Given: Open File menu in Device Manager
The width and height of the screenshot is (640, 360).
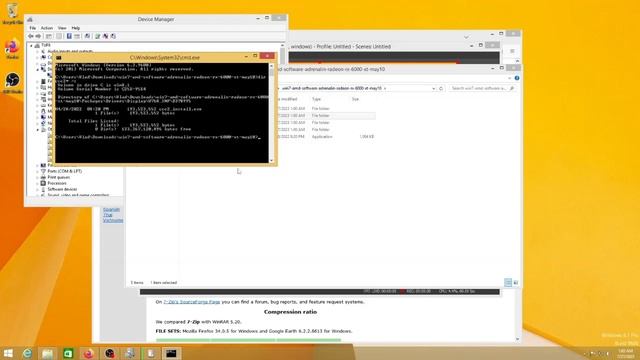Looking at the screenshot, I should [x=33, y=28].
